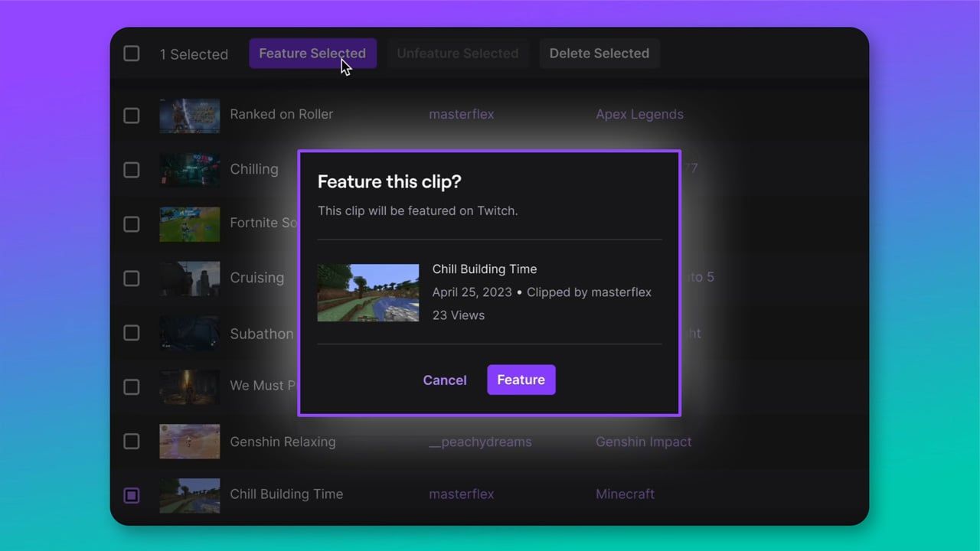Check the Cruising clip checkbox
The image size is (980, 551).
click(x=131, y=279)
